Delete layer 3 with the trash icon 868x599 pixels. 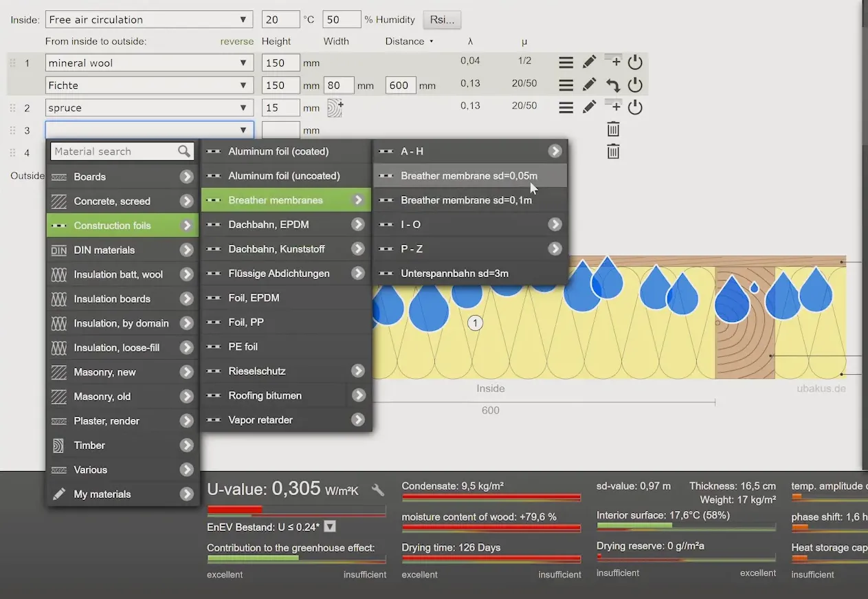[613, 129]
